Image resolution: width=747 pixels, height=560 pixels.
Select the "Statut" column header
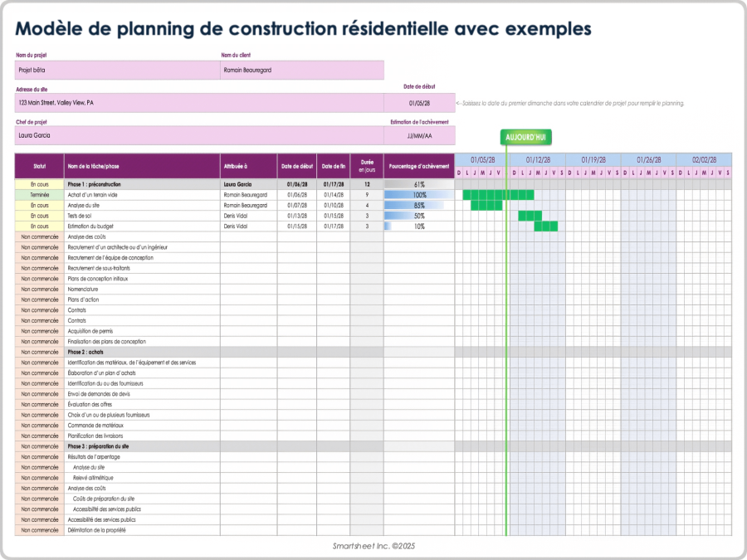tap(40, 166)
